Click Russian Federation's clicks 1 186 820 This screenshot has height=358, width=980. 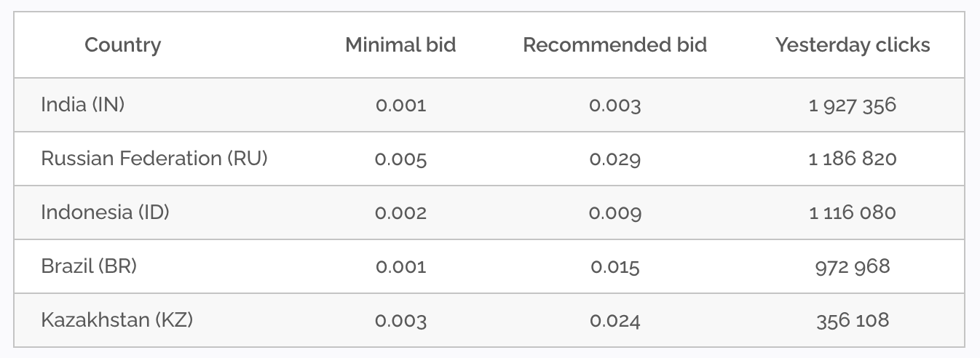(852, 159)
